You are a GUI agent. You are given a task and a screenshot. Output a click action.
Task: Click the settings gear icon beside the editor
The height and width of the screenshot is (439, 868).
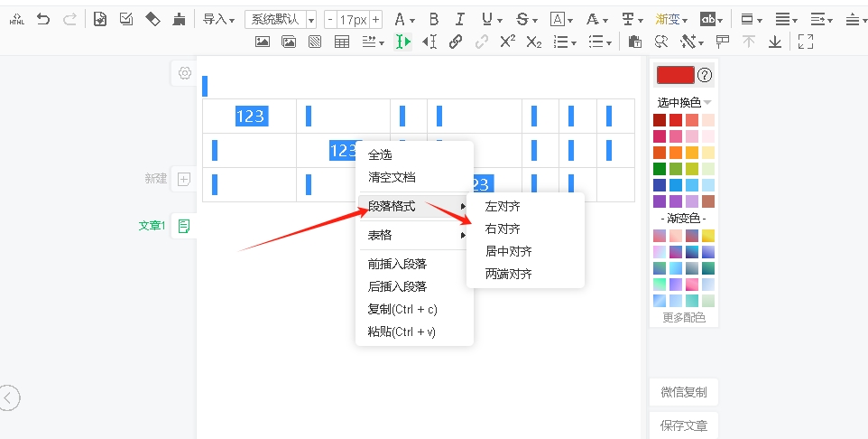185,73
